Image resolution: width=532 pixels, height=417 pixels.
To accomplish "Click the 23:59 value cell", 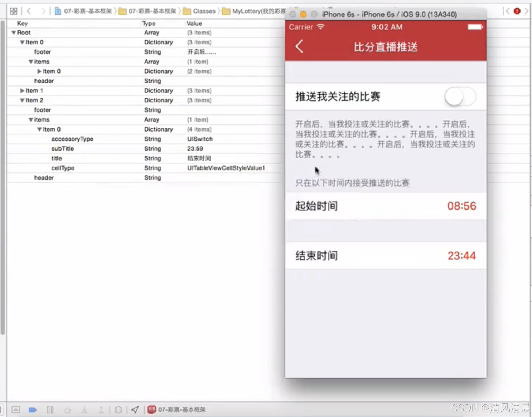I will pyautogui.click(x=195, y=148).
